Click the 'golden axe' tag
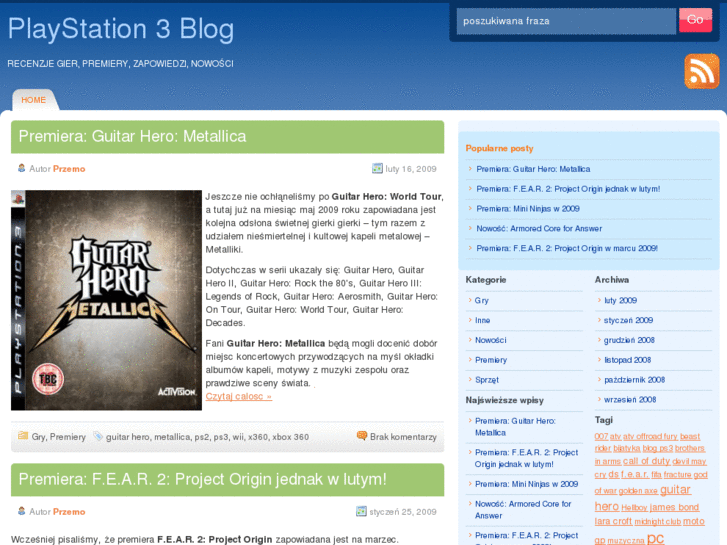 tap(638, 491)
